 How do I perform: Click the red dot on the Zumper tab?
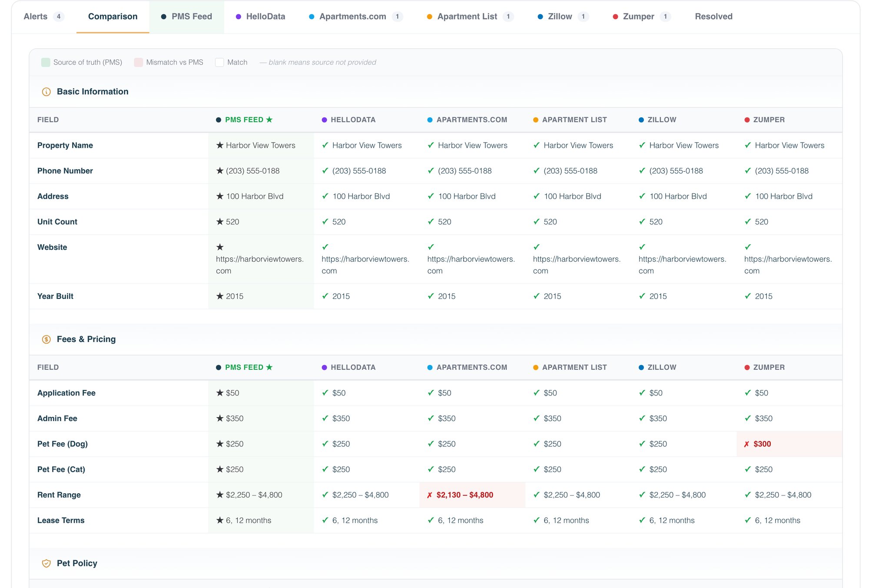point(615,17)
